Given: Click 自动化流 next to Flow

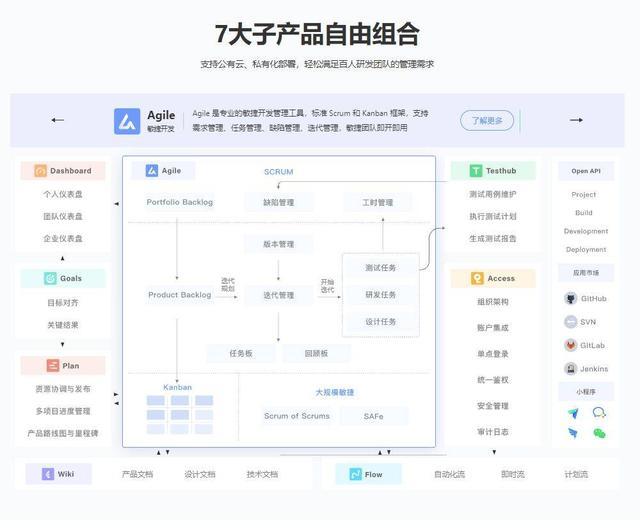Looking at the screenshot, I should coord(449,474).
